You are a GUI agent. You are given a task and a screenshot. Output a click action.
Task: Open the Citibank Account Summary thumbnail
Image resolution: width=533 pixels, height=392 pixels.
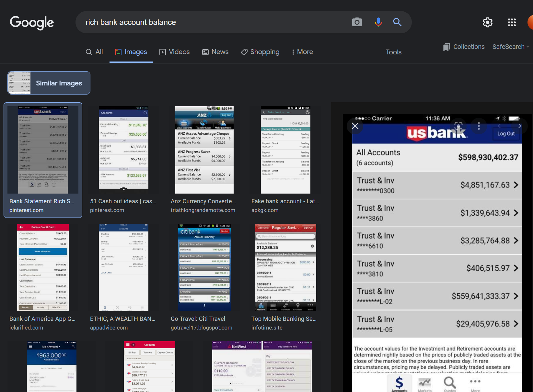(204, 267)
